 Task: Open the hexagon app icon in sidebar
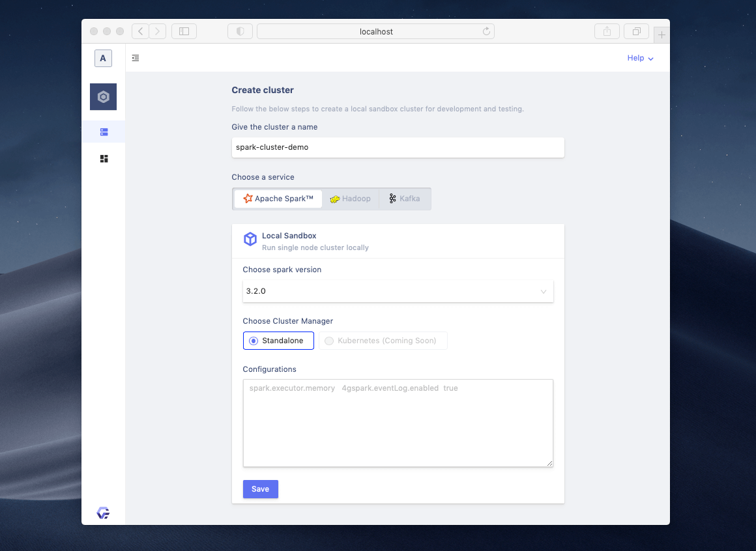(103, 97)
